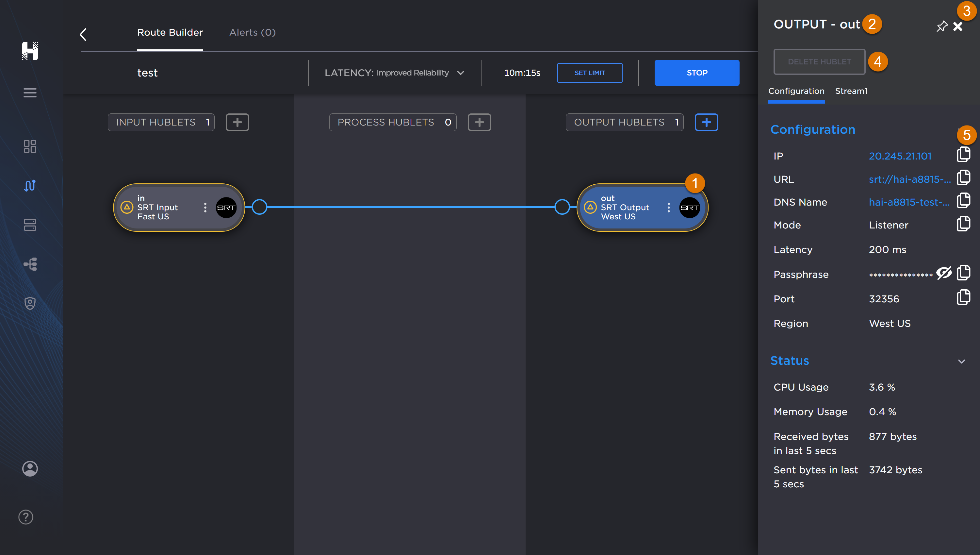Open the three-dot menu on SRT Output hublet
The height and width of the screenshot is (555, 980).
pyautogui.click(x=668, y=207)
